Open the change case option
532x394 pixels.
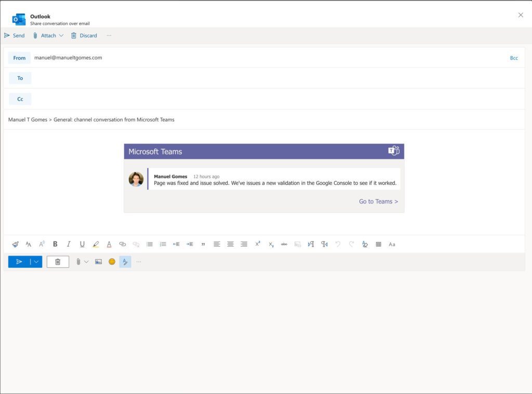[392, 244]
